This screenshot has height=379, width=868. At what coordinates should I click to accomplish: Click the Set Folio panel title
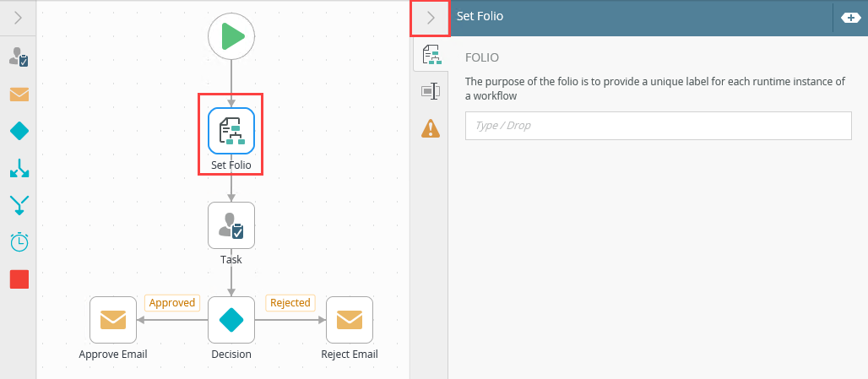click(480, 16)
